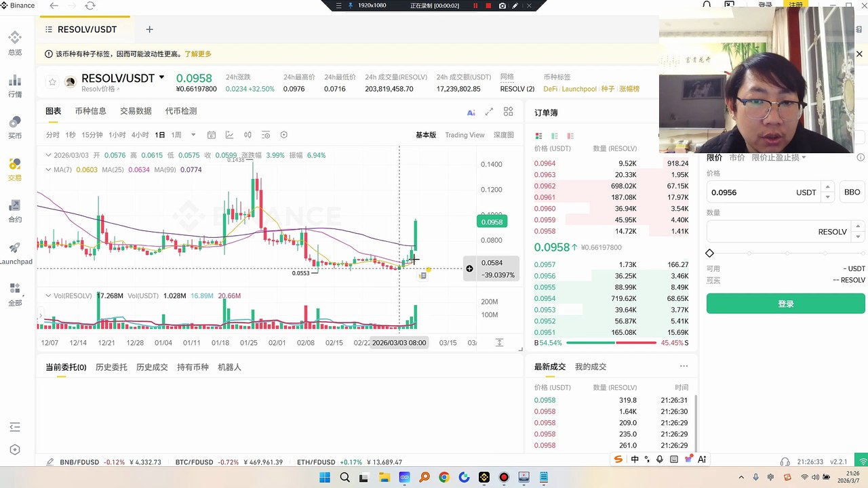868x488 pixels.
Task: Open the 历史委托 order history tab
Action: point(111,367)
